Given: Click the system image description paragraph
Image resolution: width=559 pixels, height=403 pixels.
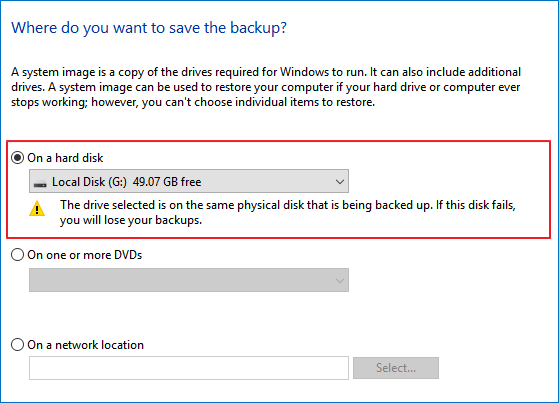Looking at the screenshot, I should [266, 87].
